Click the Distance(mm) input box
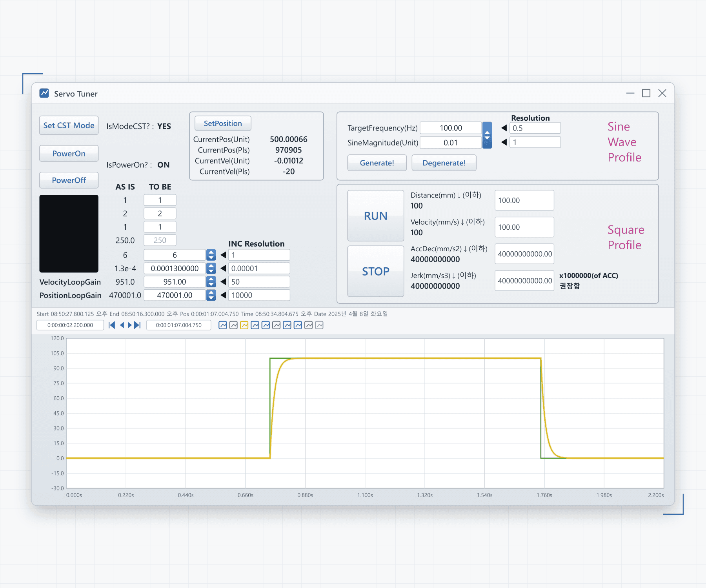Screen dimensions: 706x588 tap(524, 200)
